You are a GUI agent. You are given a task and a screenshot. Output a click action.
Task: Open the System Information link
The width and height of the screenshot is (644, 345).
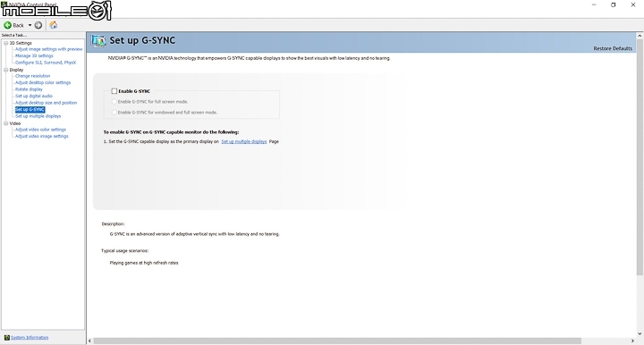tap(30, 338)
